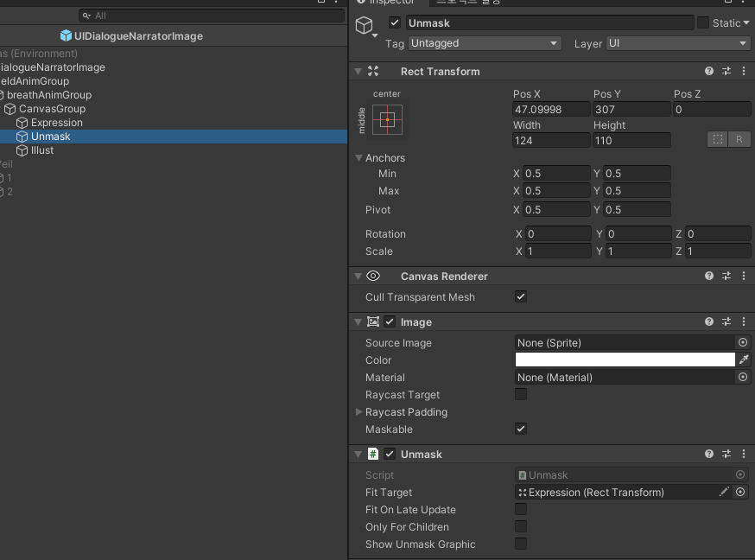Open Rect Transform presets
Image resolution: width=755 pixels, height=560 pixels.
pyautogui.click(x=726, y=71)
